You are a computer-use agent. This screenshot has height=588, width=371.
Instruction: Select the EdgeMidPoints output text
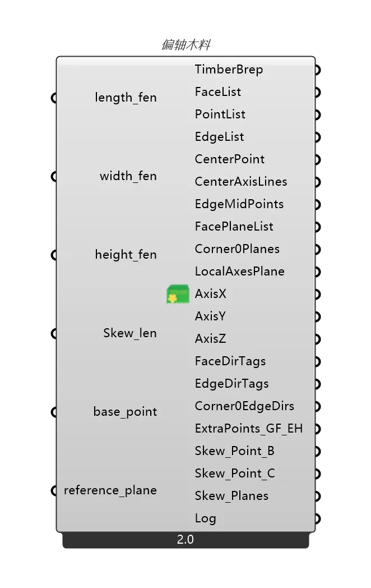coord(239,204)
